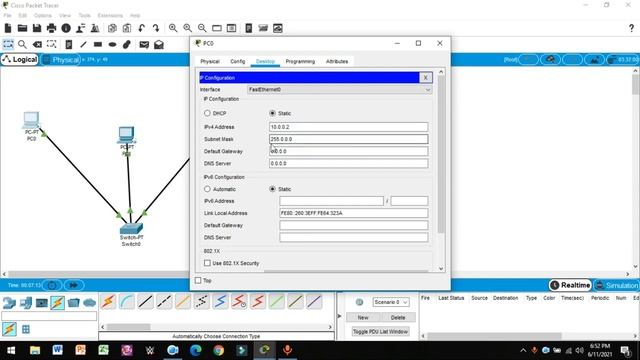Viewport: 640px width, 360px height.
Task: Pick the orange Fiber cable
Action: tap(183, 302)
